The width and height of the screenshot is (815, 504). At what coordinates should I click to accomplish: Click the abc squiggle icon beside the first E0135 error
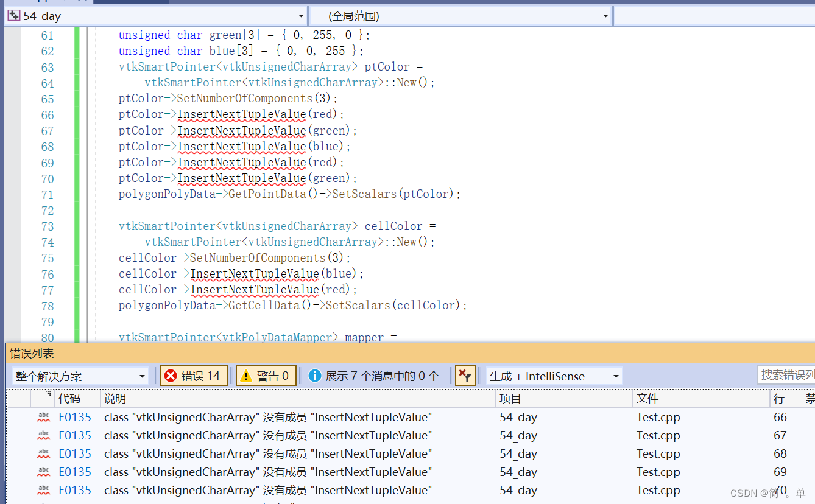click(43, 417)
